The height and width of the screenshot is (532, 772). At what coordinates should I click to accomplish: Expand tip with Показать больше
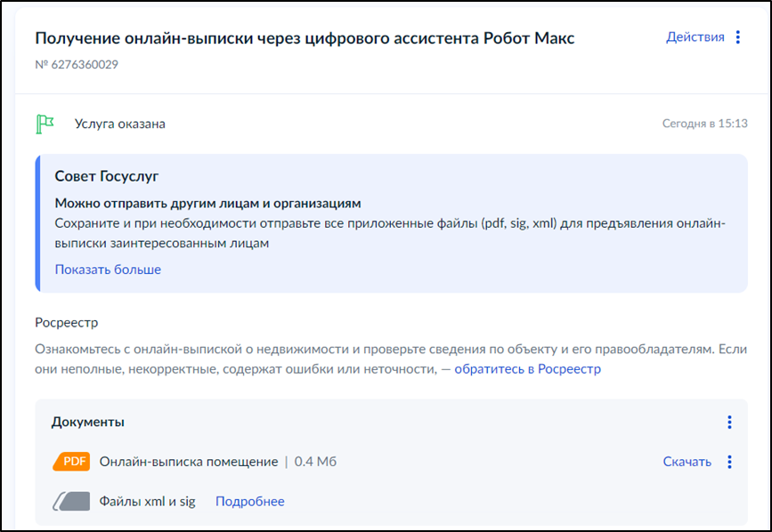(108, 270)
